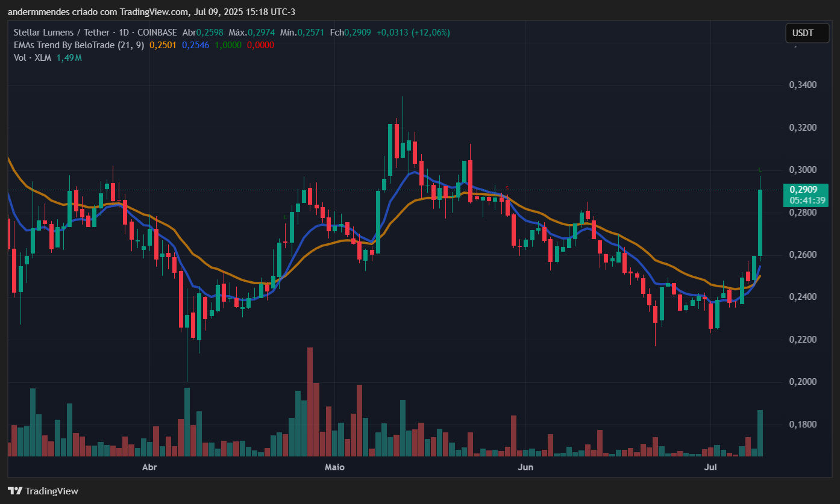Viewport: 840px width, 504px height.
Task: Click the 0,1800 price axis label
Action: [802, 425]
